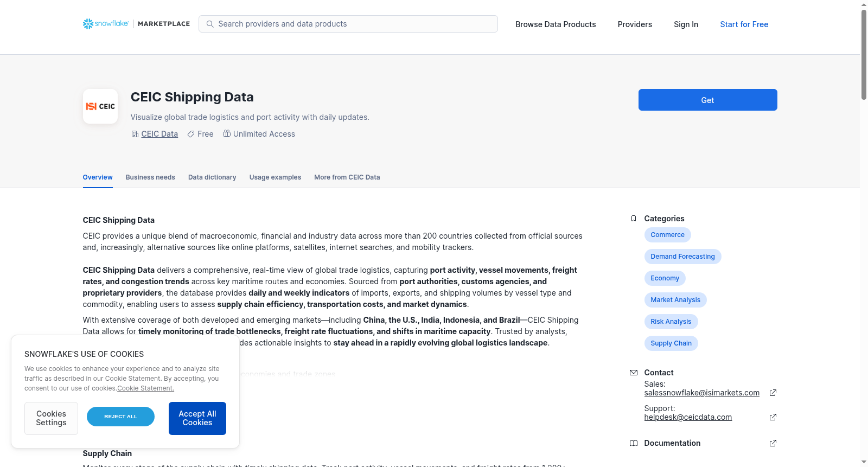Open the CEIC Data provider link
This screenshot has height=467, width=868.
[x=159, y=134]
